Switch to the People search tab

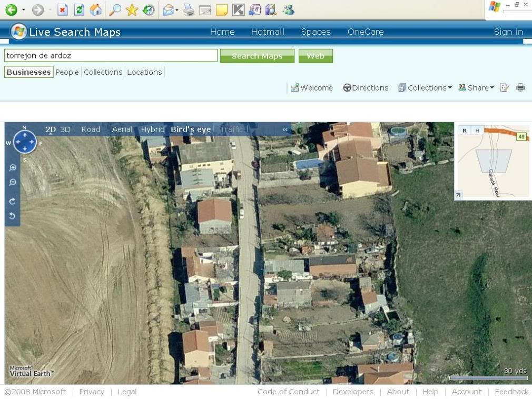click(67, 72)
